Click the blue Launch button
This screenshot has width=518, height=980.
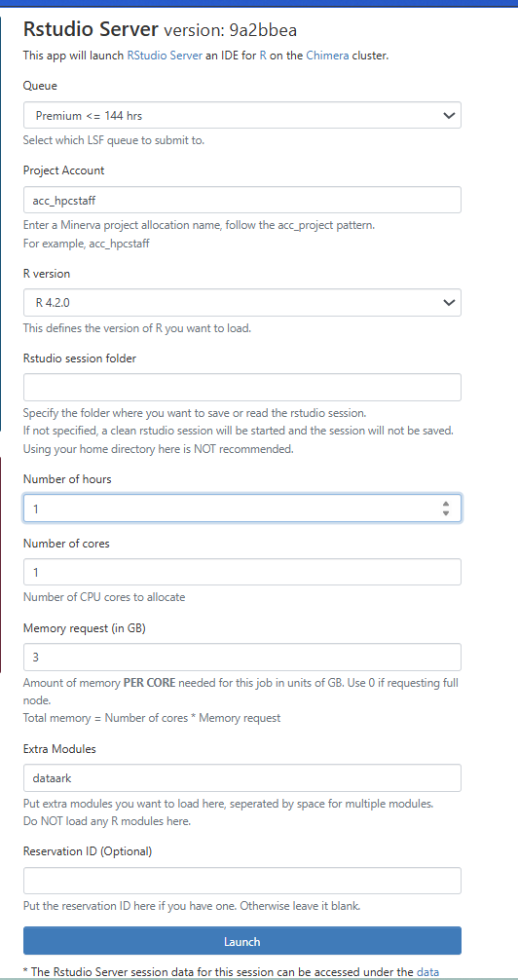click(241, 941)
